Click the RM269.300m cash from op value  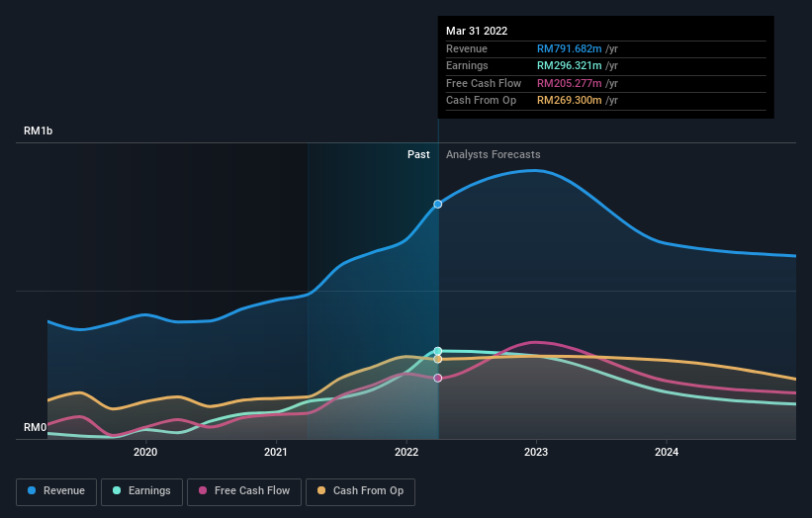coord(569,101)
